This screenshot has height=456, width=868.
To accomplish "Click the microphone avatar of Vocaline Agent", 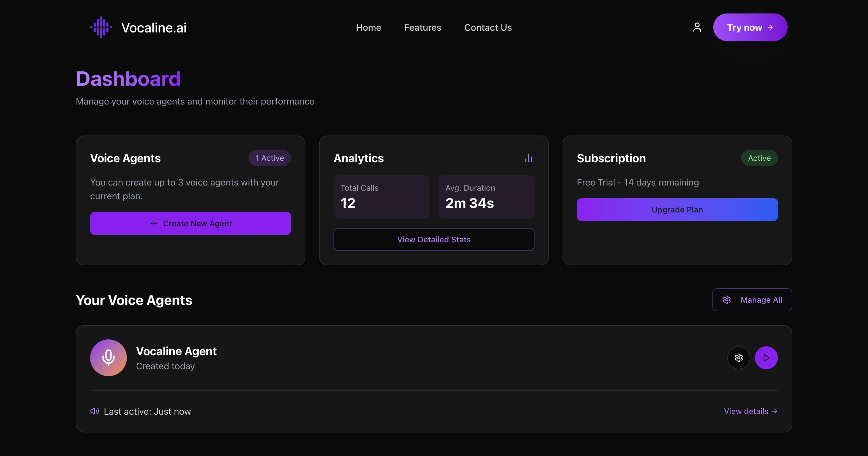I will tap(108, 358).
